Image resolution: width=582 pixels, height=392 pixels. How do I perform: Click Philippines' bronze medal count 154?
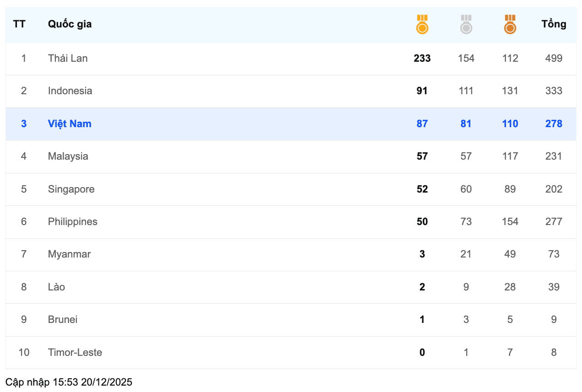click(x=510, y=222)
